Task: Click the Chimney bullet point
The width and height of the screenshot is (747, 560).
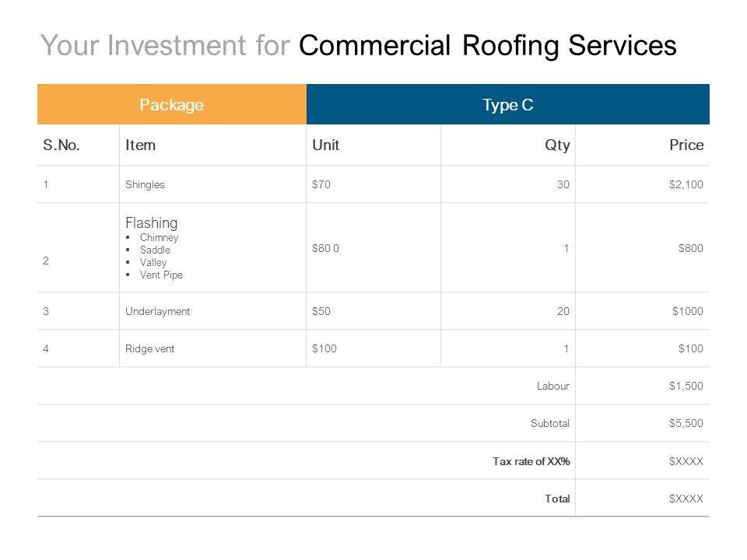Action: (159, 237)
